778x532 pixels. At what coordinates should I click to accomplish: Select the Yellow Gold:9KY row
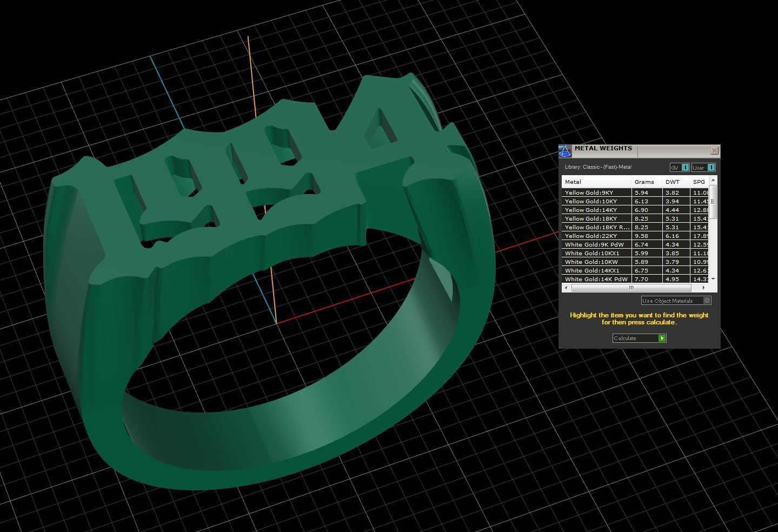(x=635, y=192)
